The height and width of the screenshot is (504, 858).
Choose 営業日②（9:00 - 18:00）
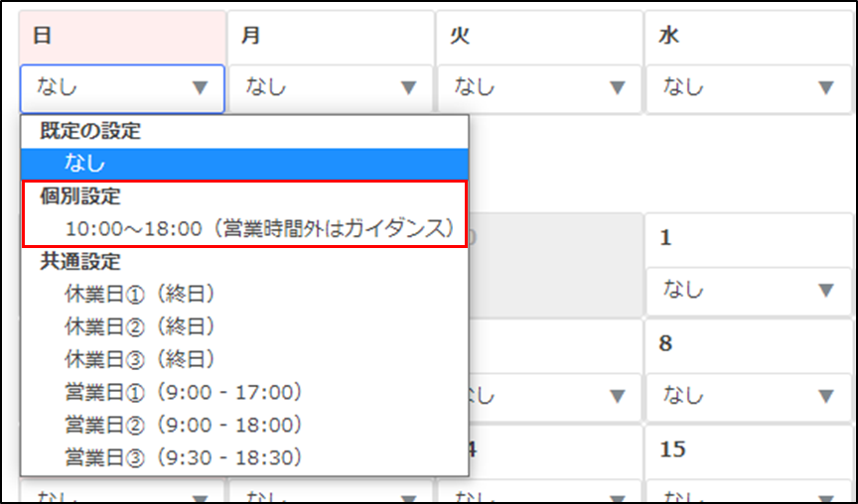coord(184,425)
